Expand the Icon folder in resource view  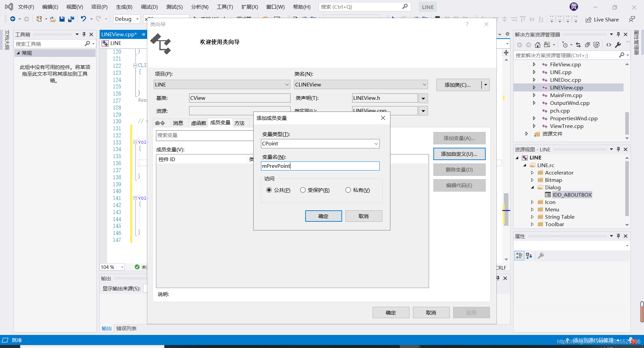click(533, 202)
